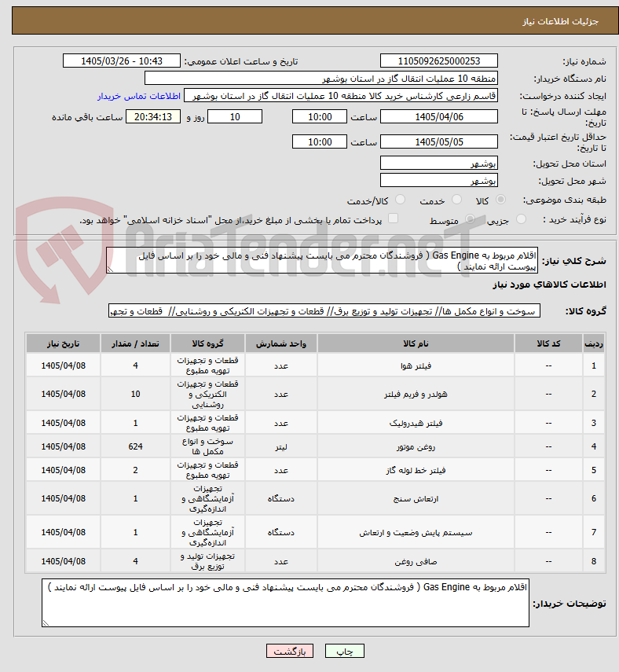Click the ایجاد کننده درخواست field

(341, 96)
